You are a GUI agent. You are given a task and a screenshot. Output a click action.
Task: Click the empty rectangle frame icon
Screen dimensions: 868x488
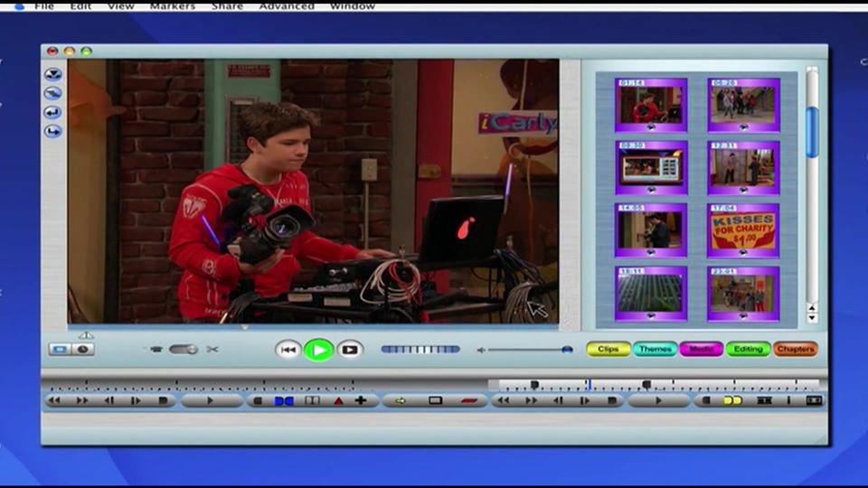pos(435,400)
